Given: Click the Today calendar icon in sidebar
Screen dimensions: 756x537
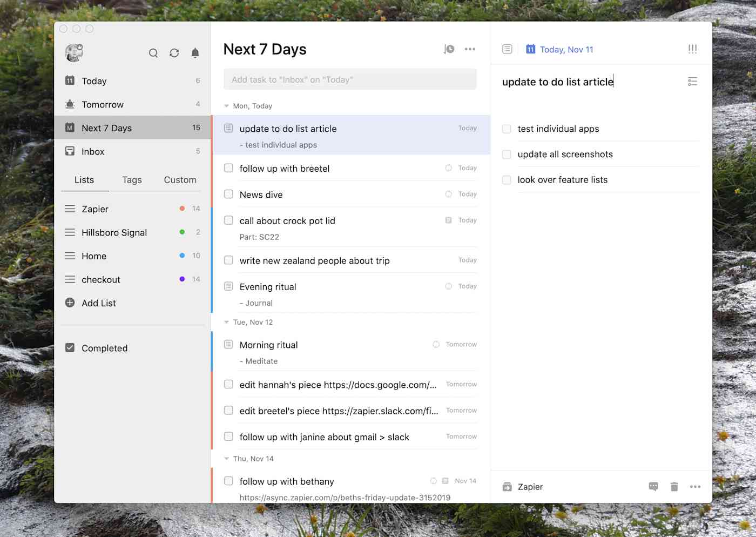Looking at the screenshot, I should (70, 80).
